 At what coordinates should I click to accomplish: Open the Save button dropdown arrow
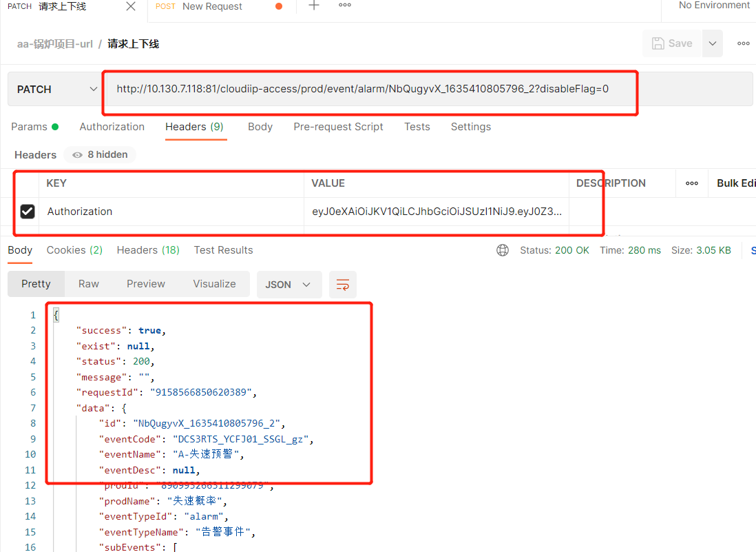coord(712,43)
